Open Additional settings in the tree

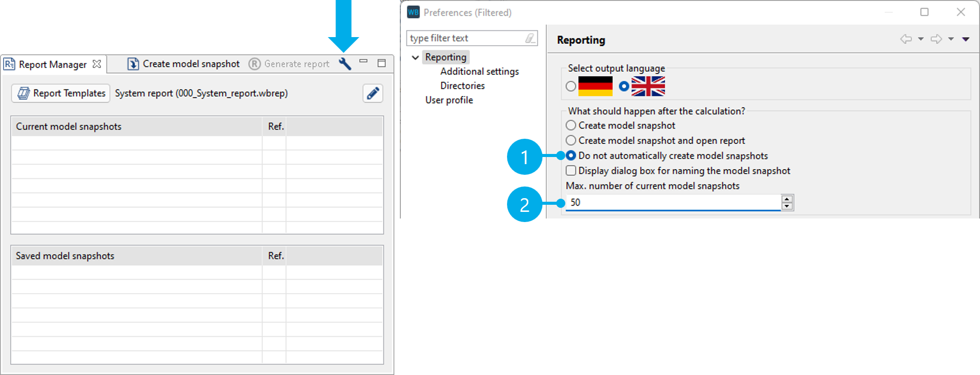(480, 72)
